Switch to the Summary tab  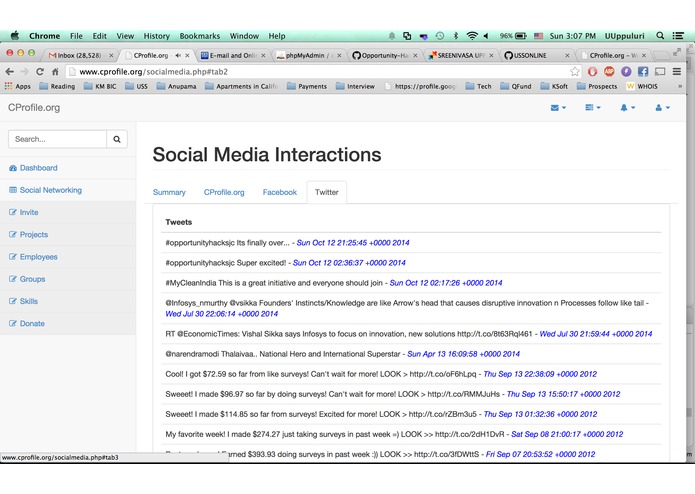point(169,192)
